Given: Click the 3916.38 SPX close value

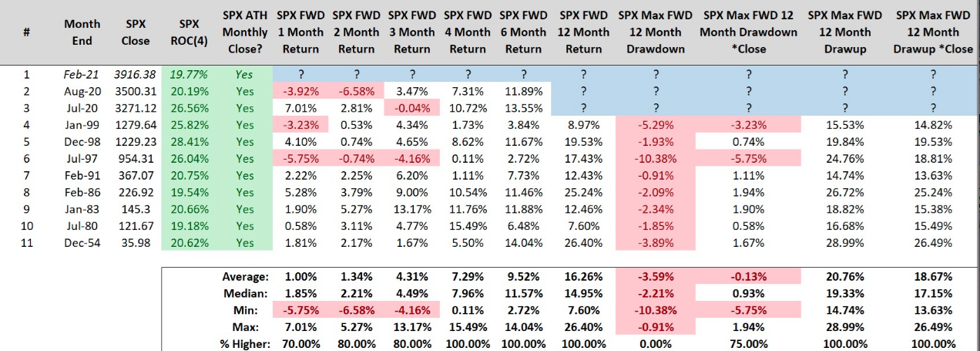Looking at the screenshot, I should tap(135, 75).
